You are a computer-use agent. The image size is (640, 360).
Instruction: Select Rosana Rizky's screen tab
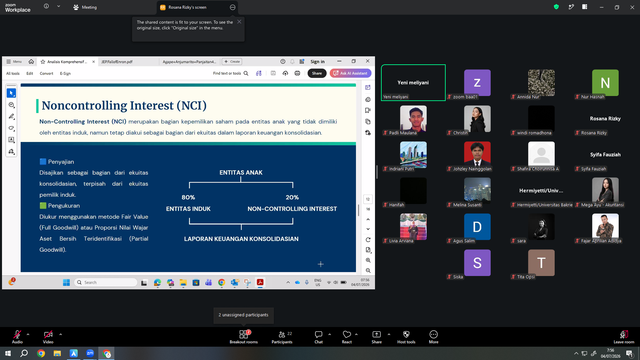tap(187, 7)
